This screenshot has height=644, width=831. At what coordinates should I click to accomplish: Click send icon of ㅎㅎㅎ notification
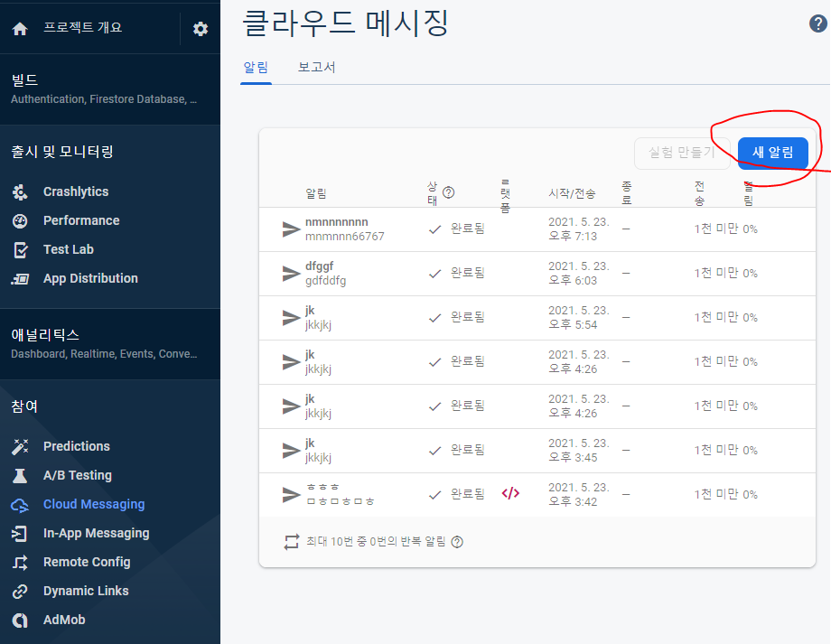pyautogui.click(x=291, y=495)
